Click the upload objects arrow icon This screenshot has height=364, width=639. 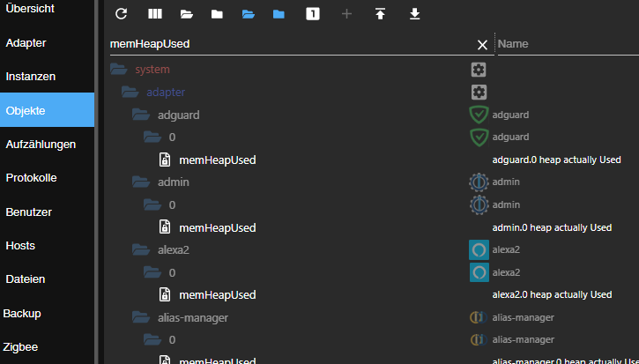coord(380,14)
